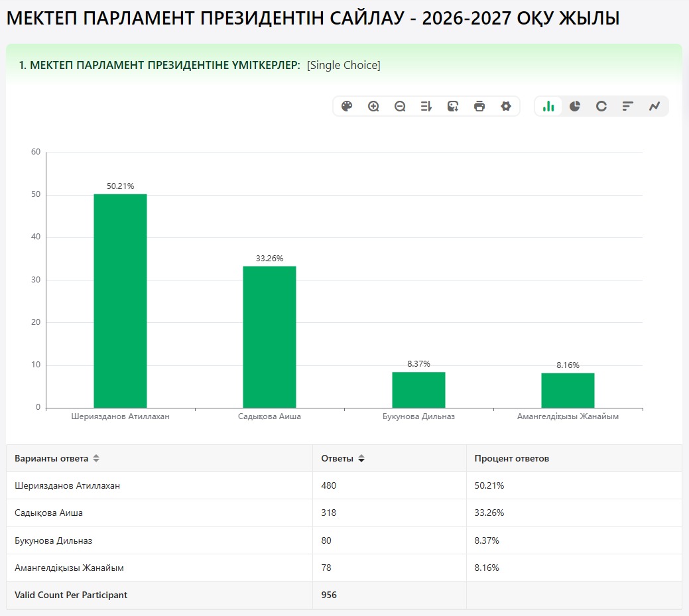
Task: Open chart settings gear
Action: pyautogui.click(x=506, y=106)
